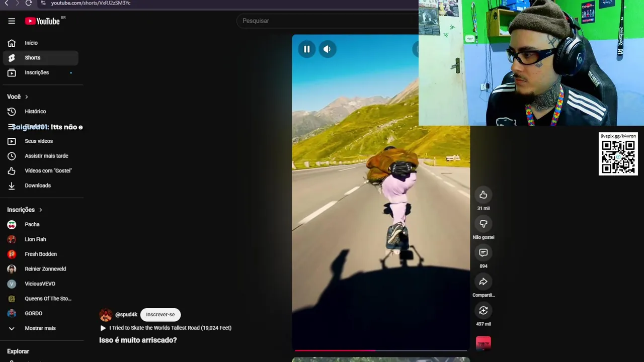Open Lion Fiah channel
The width and height of the screenshot is (644, 362).
(x=41, y=239)
